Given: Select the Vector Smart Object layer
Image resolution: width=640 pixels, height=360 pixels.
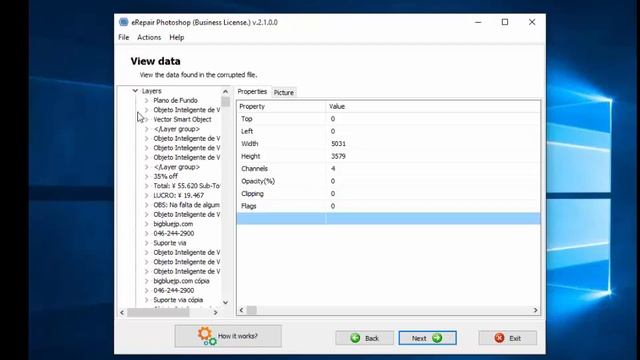Looking at the screenshot, I should tap(182, 120).
